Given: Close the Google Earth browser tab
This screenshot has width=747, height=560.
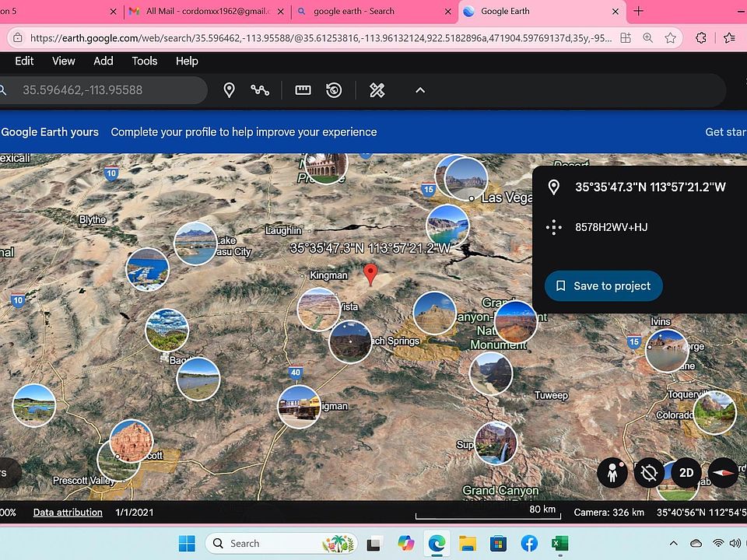Looking at the screenshot, I should (x=615, y=12).
